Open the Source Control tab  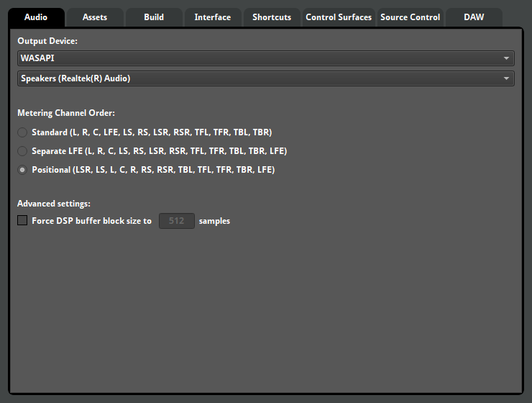(x=410, y=17)
